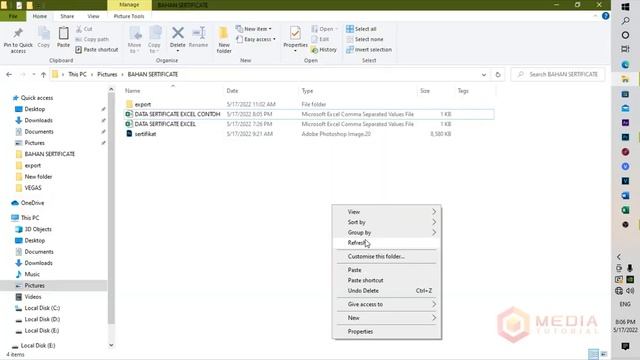Open Music under This PC

tap(32, 274)
